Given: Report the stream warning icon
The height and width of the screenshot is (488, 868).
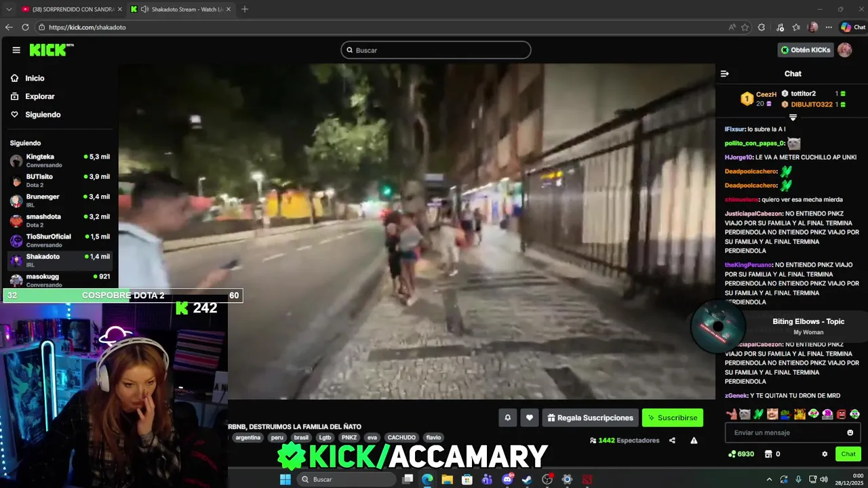Looking at the screenshot, I should pos(694,441).
